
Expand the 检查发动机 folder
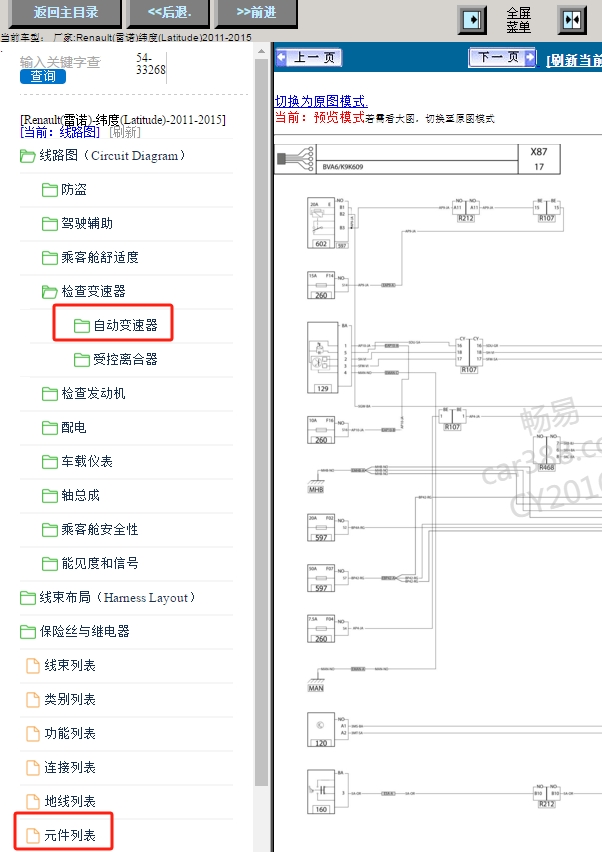coord(84,393)
